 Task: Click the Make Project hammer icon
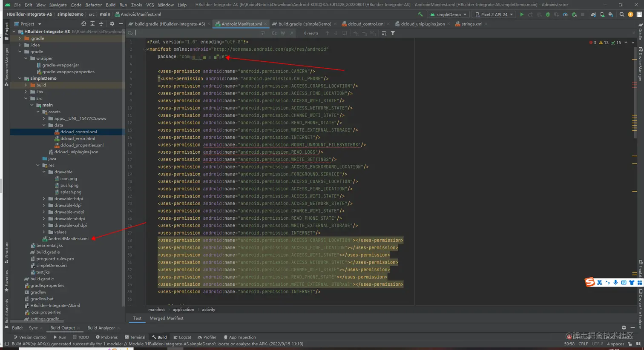[420, 14]
